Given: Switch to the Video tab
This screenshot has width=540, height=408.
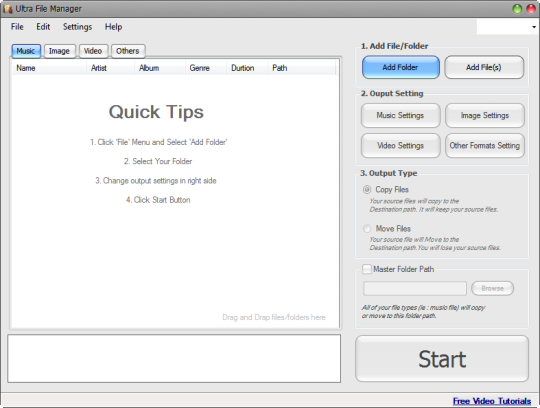Looking at the screenshot, I should [93, 51].
